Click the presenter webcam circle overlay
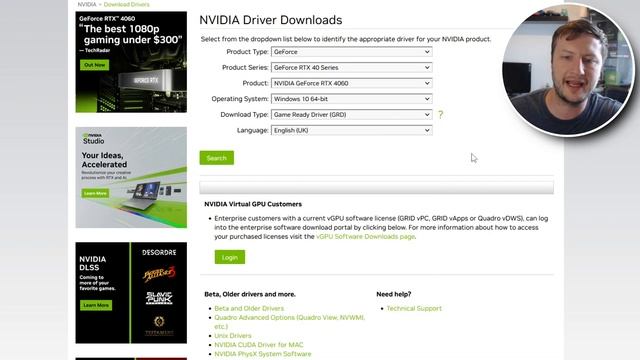The image size is (640, 360). point(569,70)
